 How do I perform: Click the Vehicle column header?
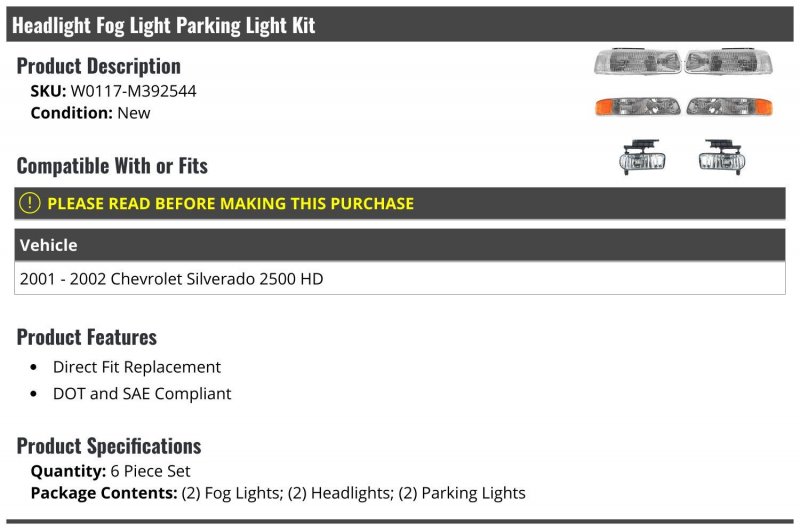(48, 245)
